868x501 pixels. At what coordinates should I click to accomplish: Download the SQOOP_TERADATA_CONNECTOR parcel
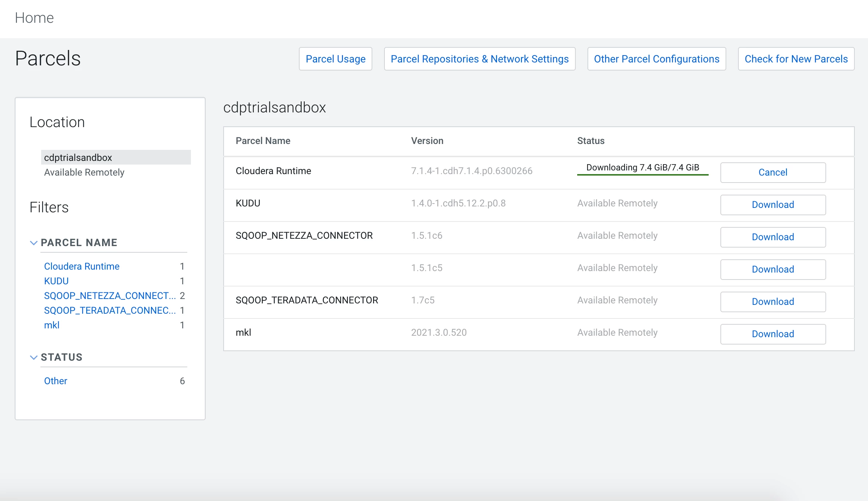(773, 302)
